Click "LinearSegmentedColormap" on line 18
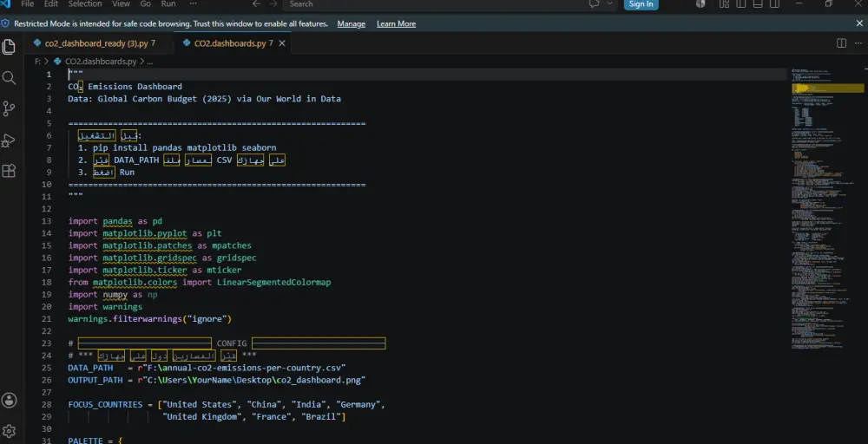 pos(273,282)
